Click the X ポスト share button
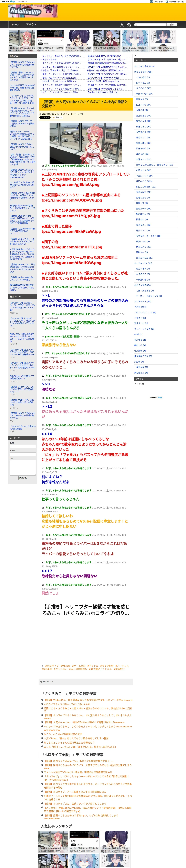Viewport: 186px width, 868px height. (45, 118)
